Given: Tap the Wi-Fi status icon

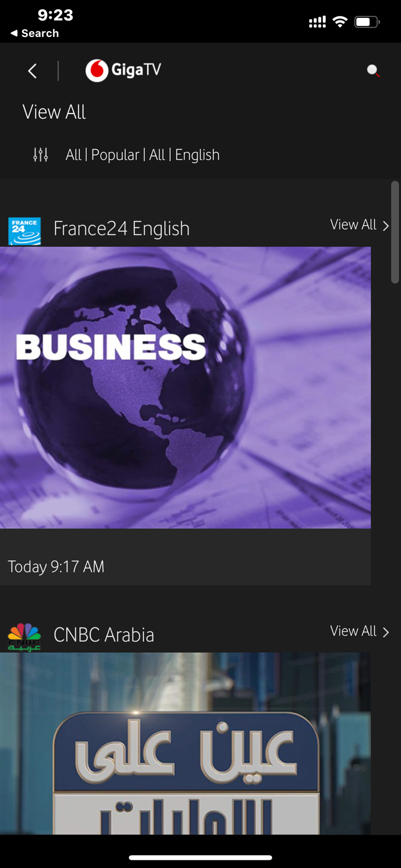Looking at the screenshot, I should tap(340, 22).
